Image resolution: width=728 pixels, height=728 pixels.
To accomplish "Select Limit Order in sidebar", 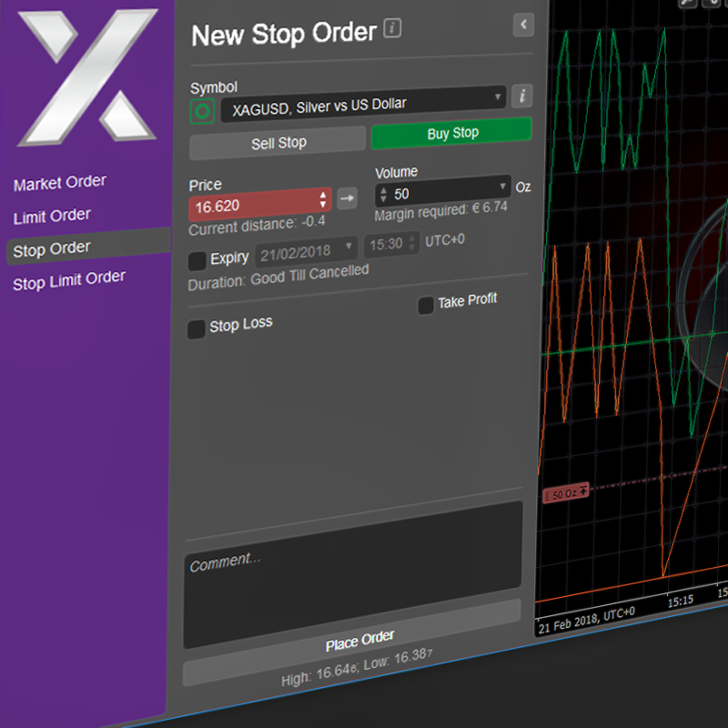I will [52, 216].
